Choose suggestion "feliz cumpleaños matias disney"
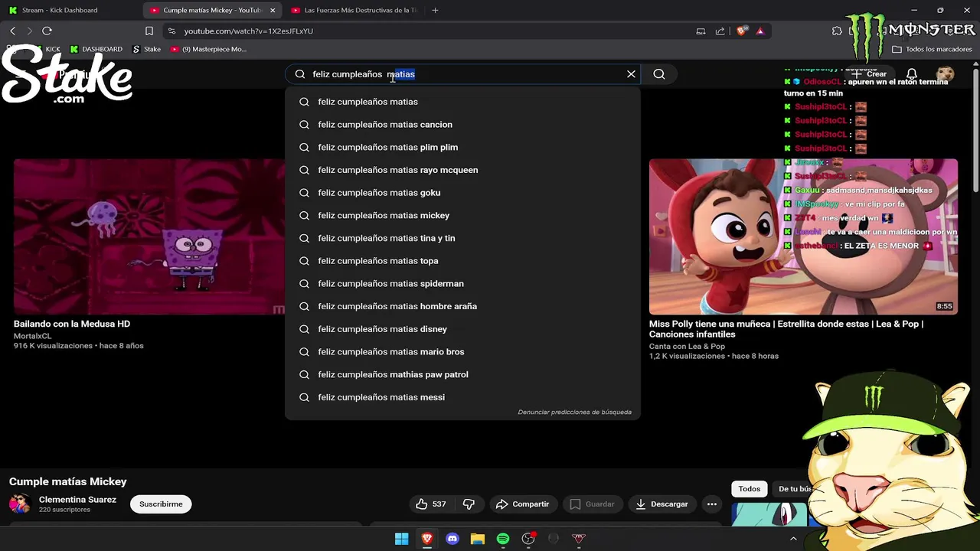Image resolution: width=980 pixels, height=551 pixels. 462,329
